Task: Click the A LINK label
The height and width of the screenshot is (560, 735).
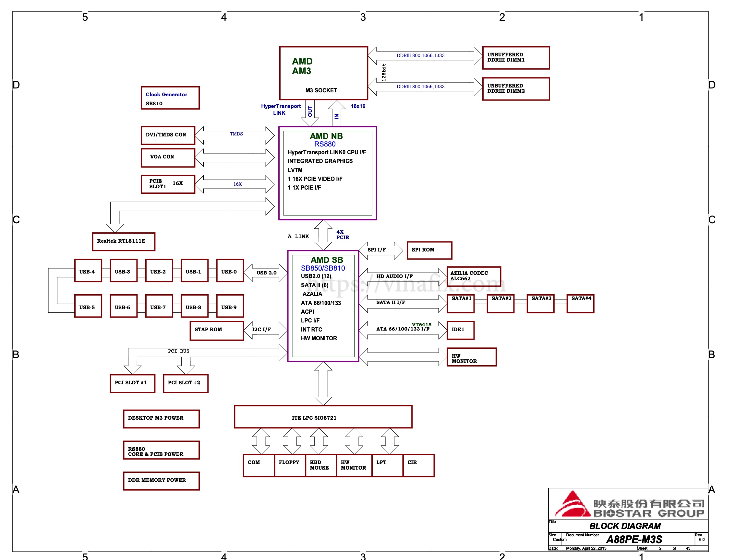Action: [x=298, y=236]
